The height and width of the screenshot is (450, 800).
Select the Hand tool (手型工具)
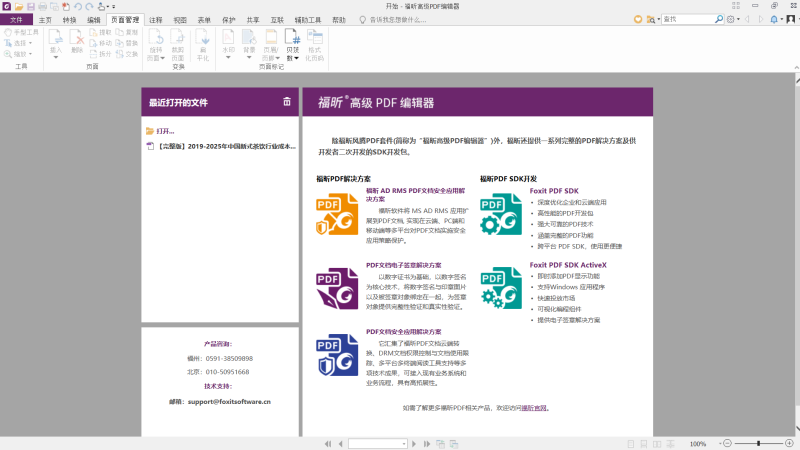(x=21, y=32)
